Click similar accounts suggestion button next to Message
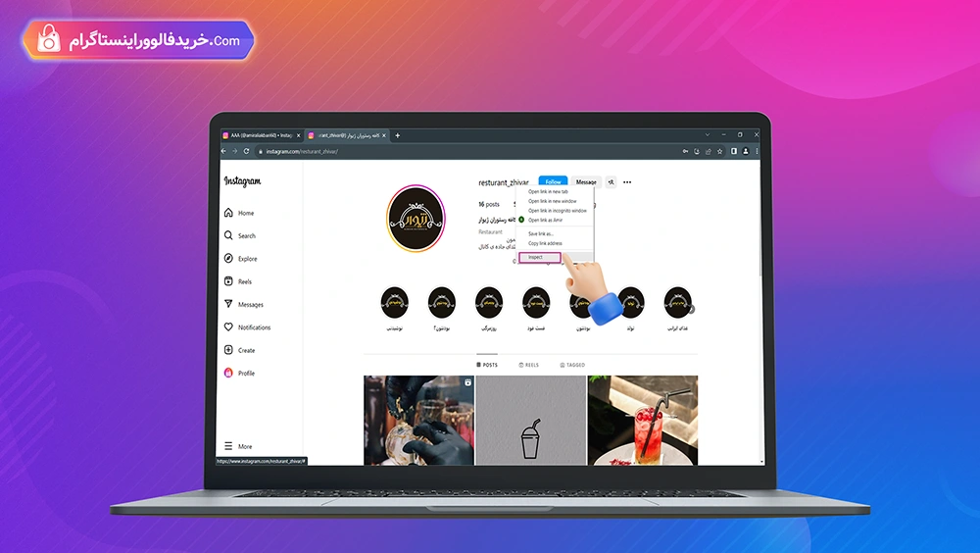Screen dimensions: 980x553 (611, 182)
